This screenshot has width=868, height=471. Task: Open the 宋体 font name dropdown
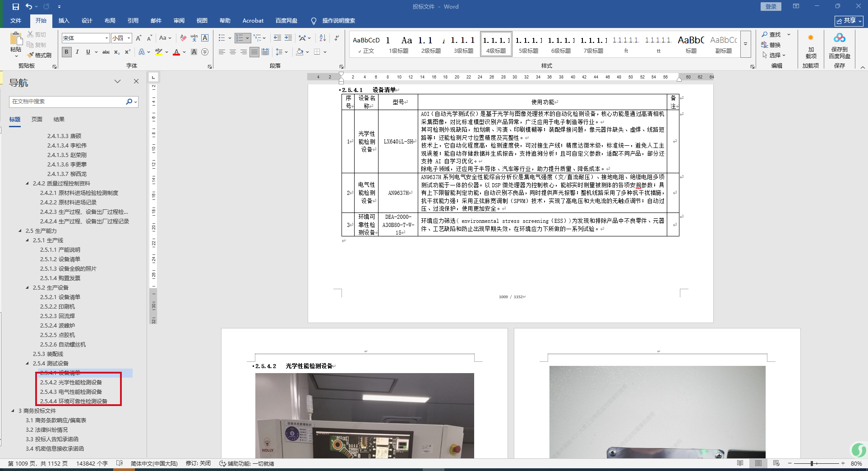click(106, 38)
